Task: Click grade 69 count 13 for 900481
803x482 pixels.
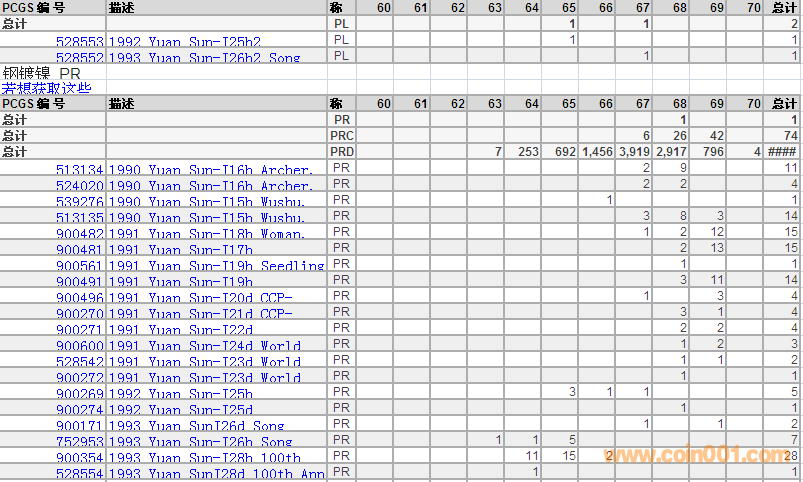Action: point(717,248)
